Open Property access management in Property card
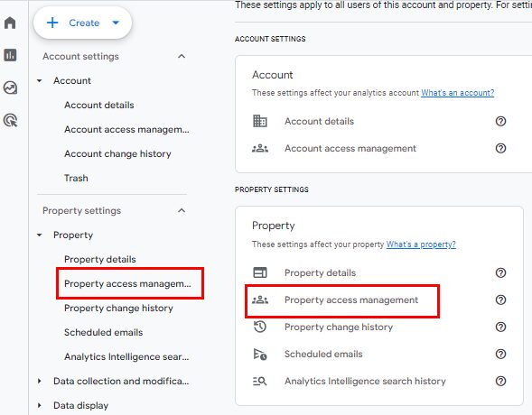 [342, 300]
